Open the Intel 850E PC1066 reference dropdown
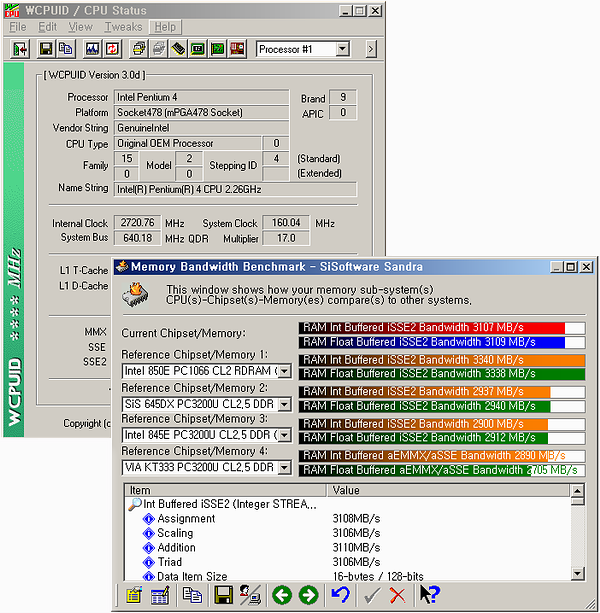Screen dimensions: 600x613 285,371
